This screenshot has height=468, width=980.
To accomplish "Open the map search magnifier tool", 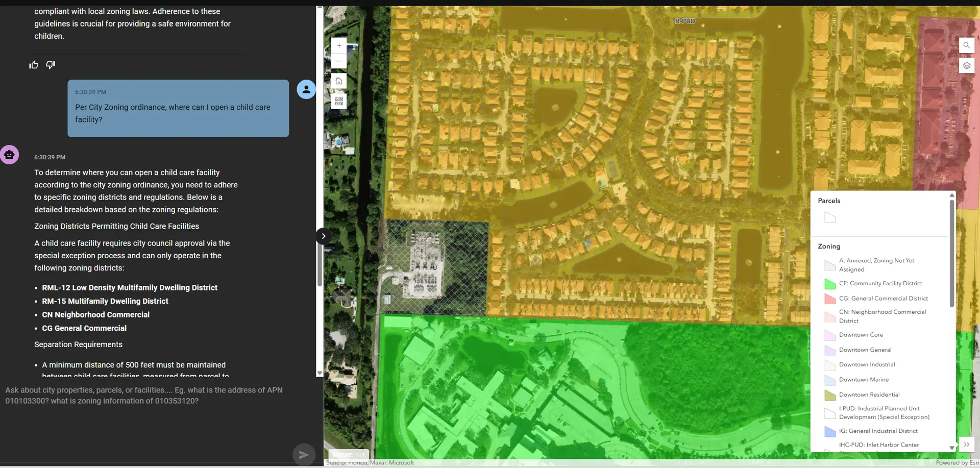I will point(967,45).
